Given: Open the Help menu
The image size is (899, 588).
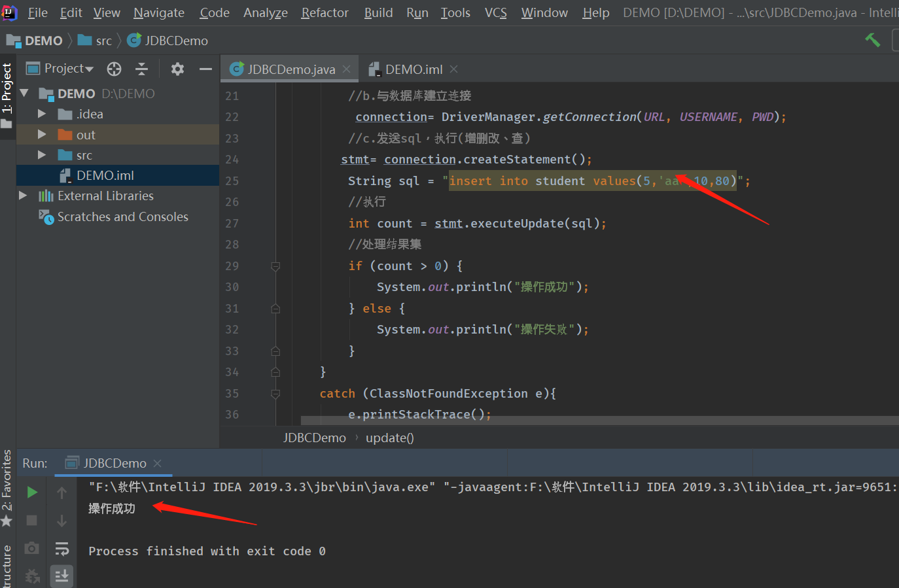Looking at the screenshot, I should click(x=596, y=12).
